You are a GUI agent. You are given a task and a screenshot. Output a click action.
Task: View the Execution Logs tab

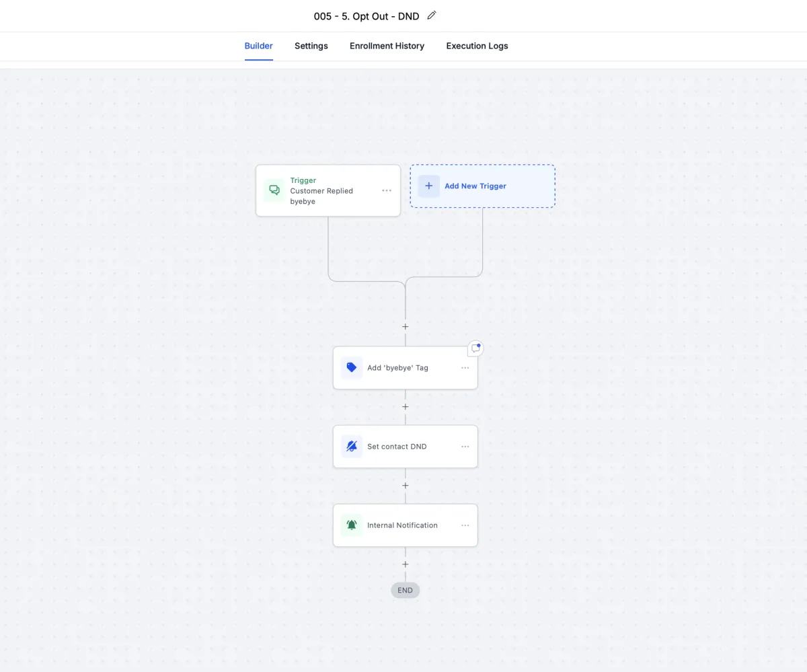[477, 46]
